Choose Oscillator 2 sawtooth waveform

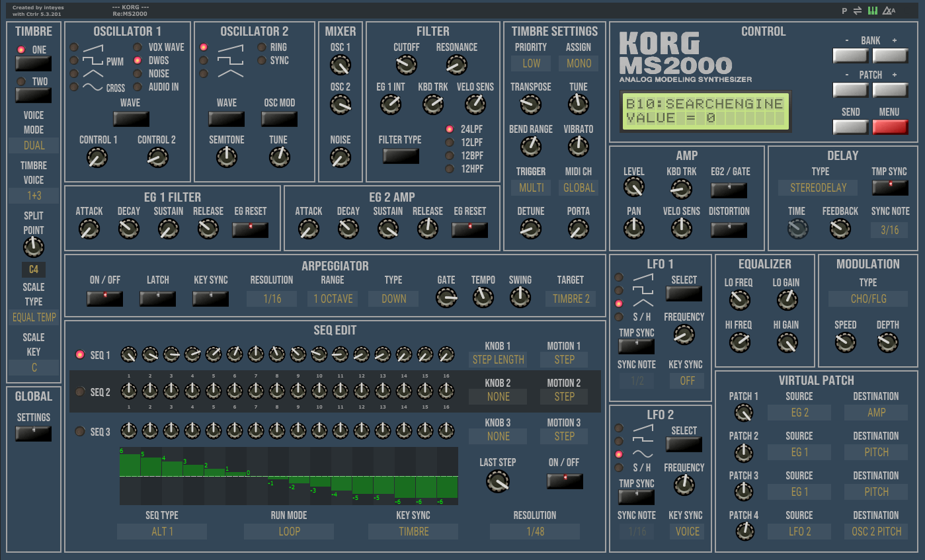point(204,48)
